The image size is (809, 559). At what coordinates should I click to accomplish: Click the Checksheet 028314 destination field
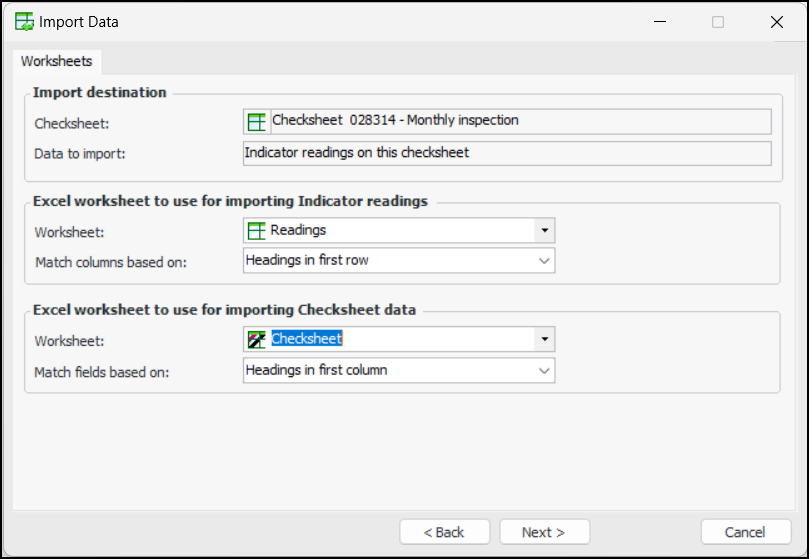[x=507, y=121]
